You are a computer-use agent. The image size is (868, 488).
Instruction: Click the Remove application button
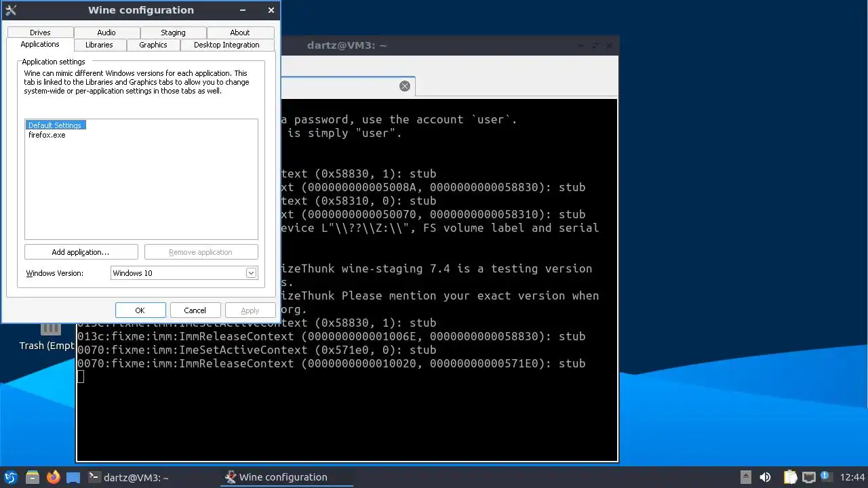(x=201, y=252)
